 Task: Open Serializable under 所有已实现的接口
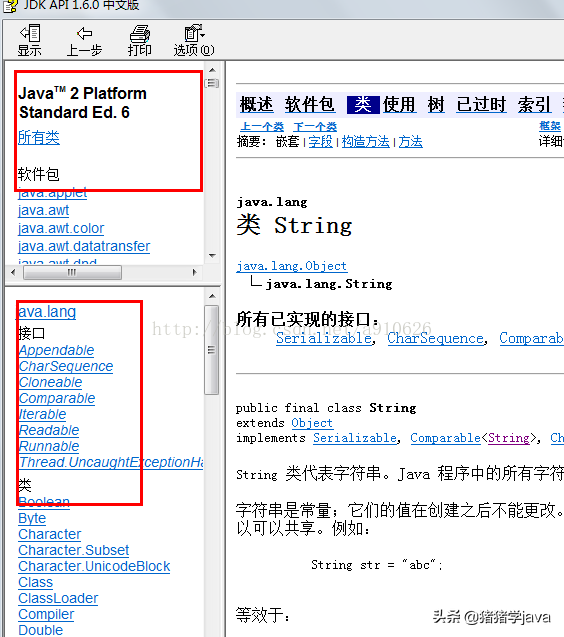pos(324,338)
